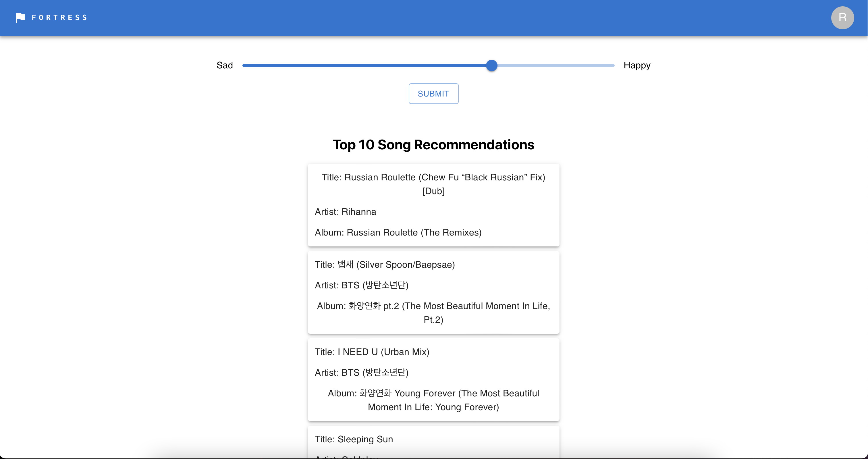
Task: Click the Sad label
Action: pyautogui.click(x=224, y=65)
